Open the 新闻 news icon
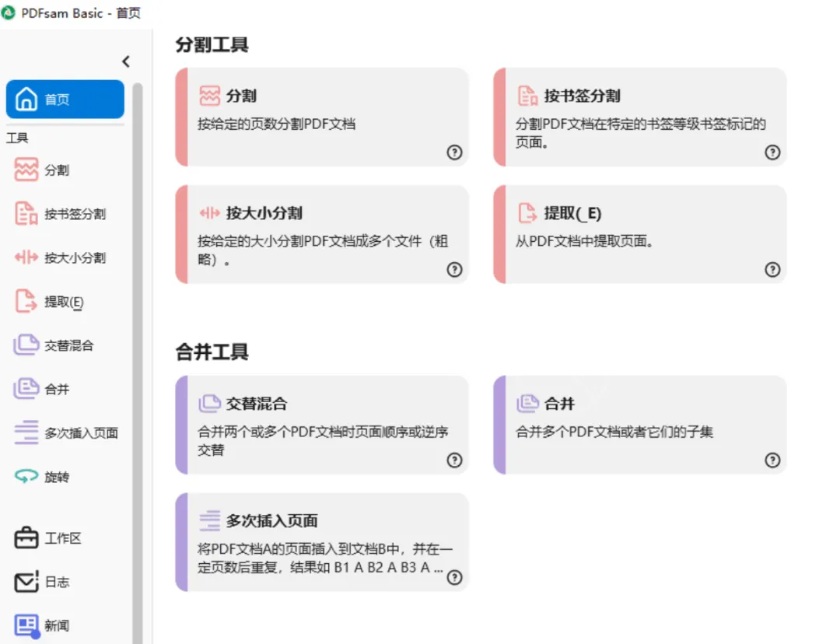 point(26,625)
